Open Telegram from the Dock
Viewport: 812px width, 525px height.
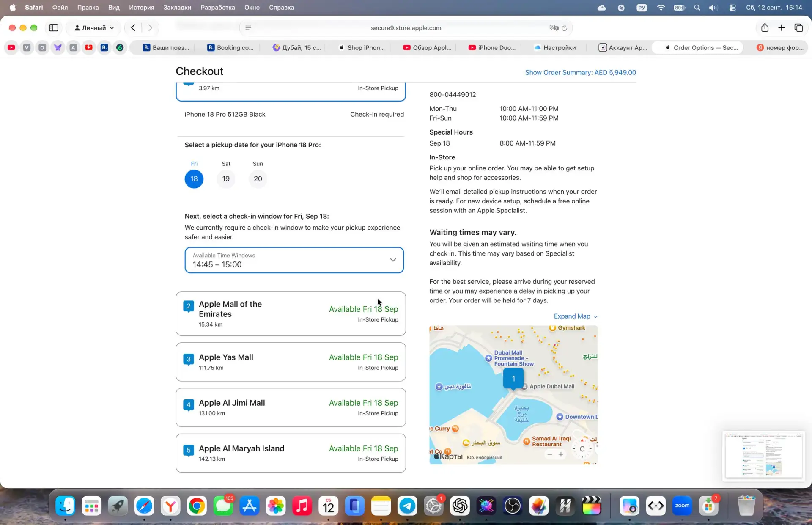pyautogui.click(x=407, y=506)
